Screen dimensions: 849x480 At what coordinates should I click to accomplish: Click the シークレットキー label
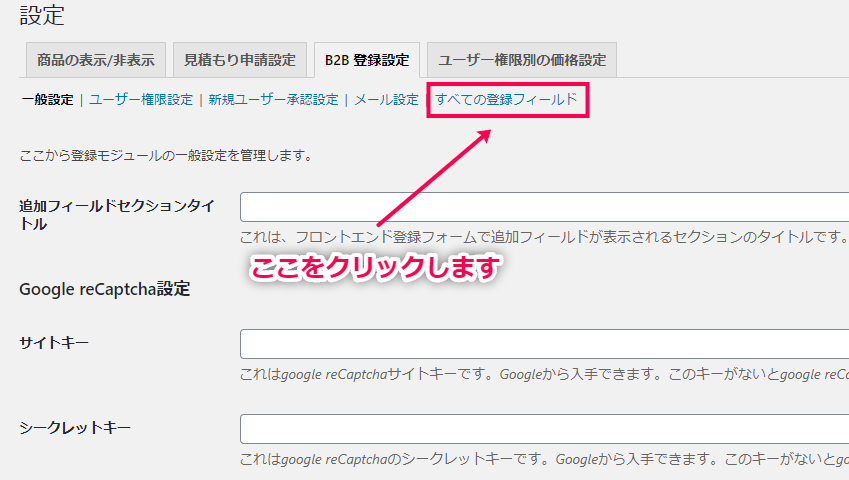tap(75, 428)
